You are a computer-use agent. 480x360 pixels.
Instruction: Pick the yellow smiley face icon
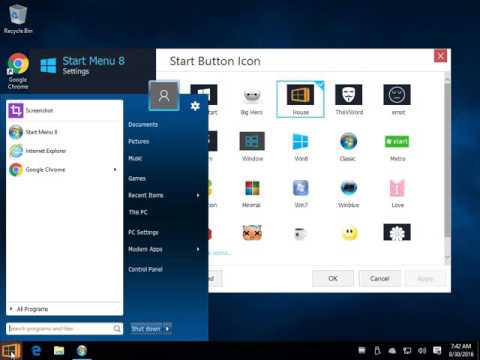349,233
